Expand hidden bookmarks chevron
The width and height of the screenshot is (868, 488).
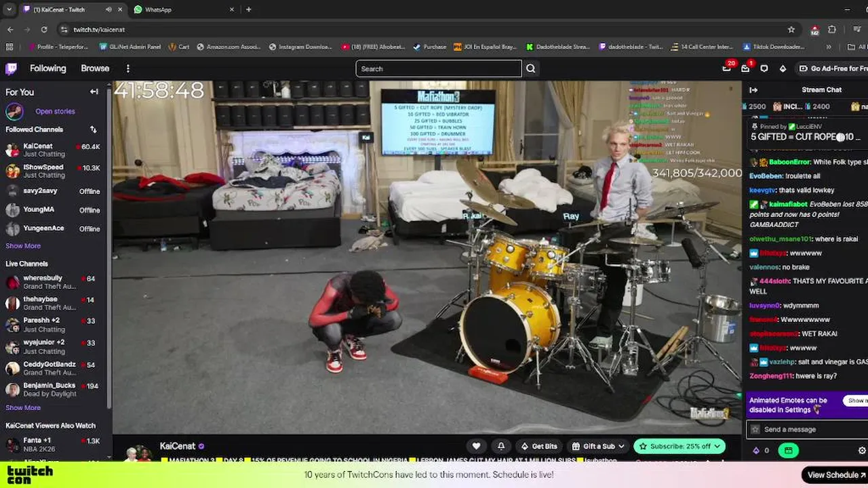coord(829,47)
